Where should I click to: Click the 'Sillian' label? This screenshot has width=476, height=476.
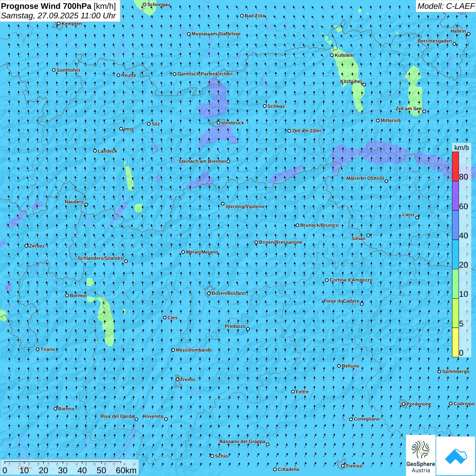click(x=358, y=238)
